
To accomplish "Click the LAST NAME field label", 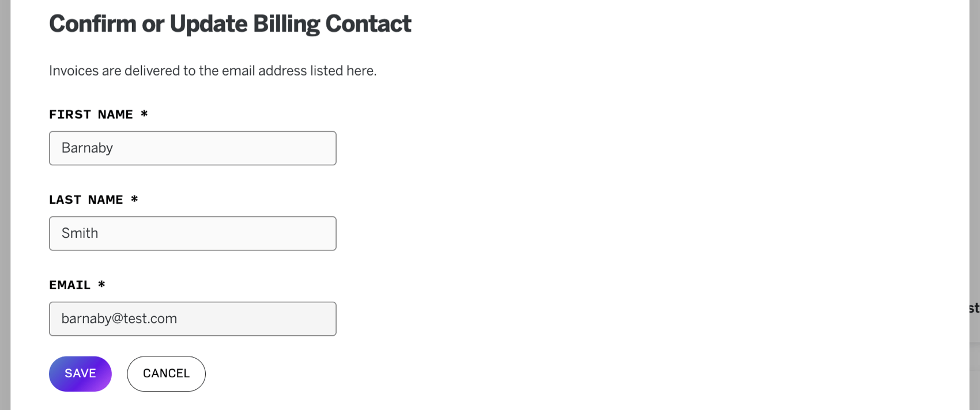I will [x=86, y=200].
